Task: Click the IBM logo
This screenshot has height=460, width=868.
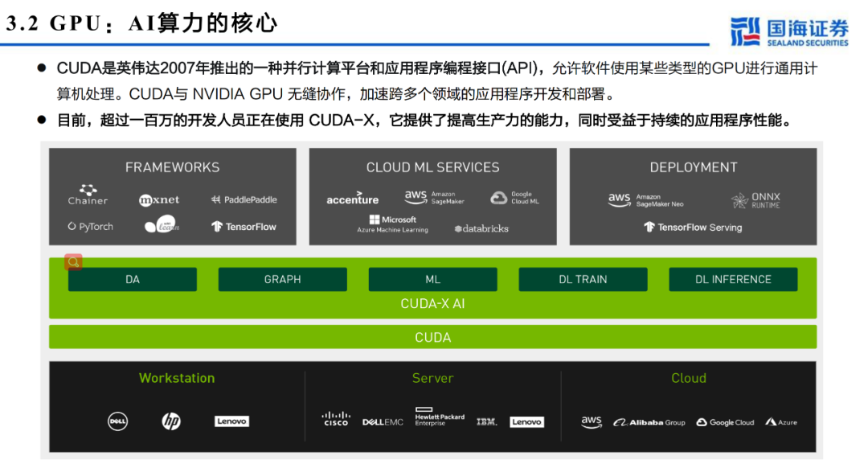Action: [486, 422]
